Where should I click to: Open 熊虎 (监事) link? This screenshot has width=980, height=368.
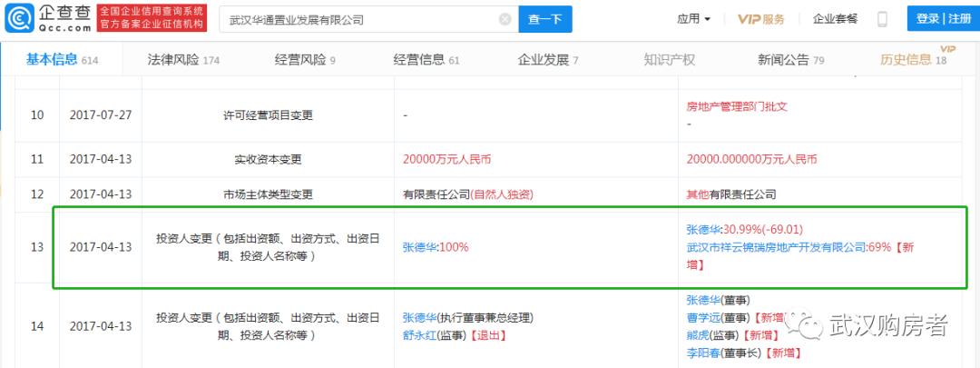pyautogui.click(x=698, y=335)
